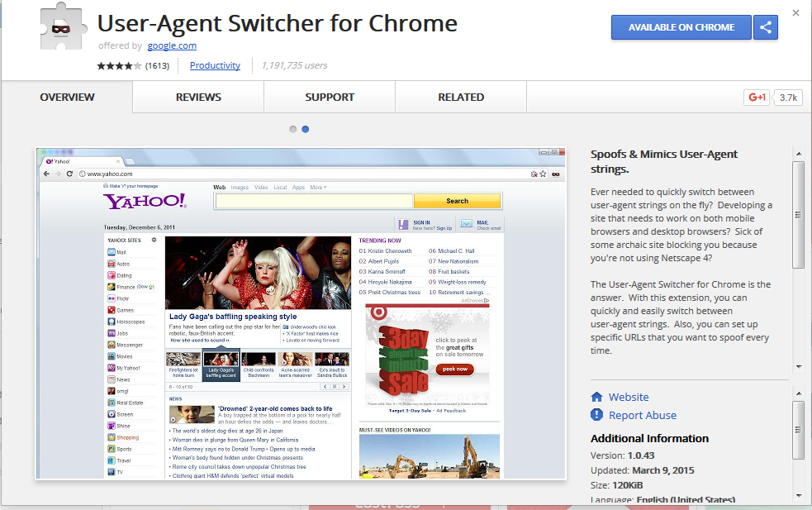Click the "User-Agent Switcher for Chrome" title

pos(278,23)
